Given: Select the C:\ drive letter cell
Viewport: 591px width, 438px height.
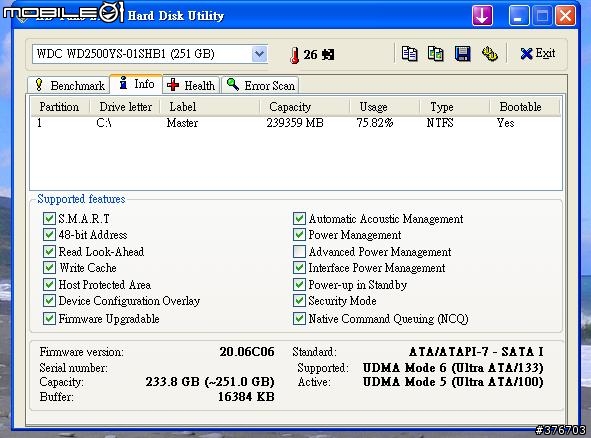Looking at the screenshot, I should point(104,123).
